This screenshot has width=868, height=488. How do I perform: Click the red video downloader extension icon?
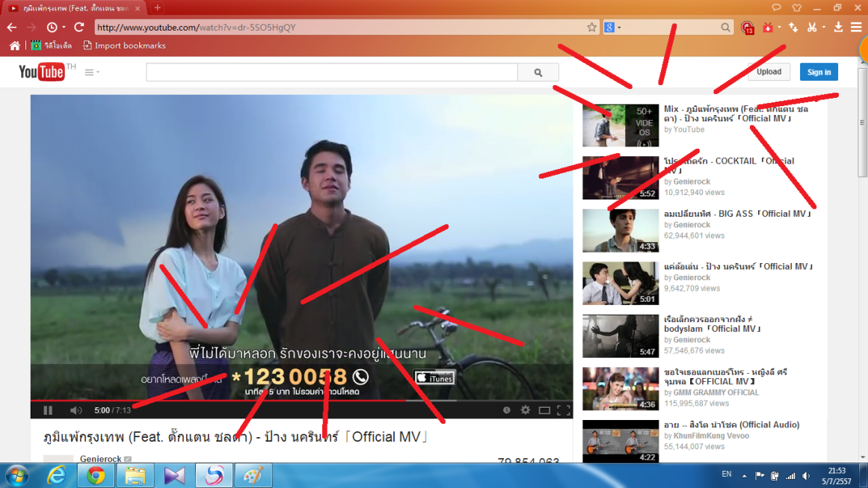[768, 27]
